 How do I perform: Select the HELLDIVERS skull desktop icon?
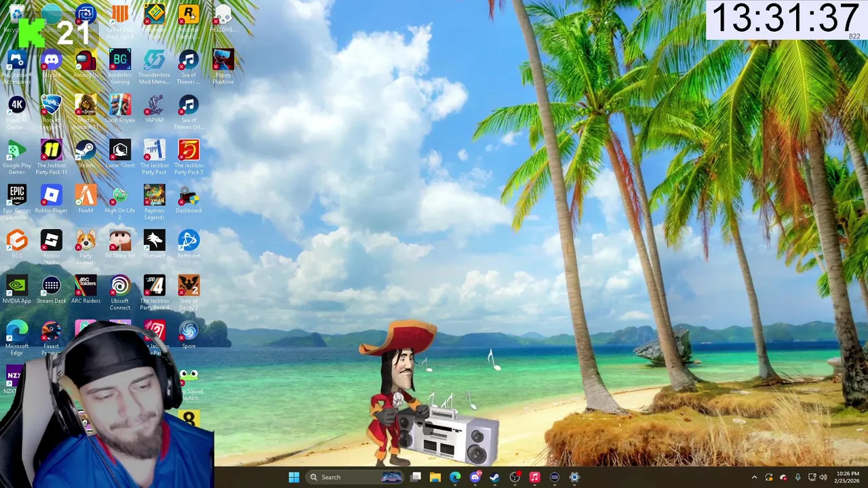point(222,19)
